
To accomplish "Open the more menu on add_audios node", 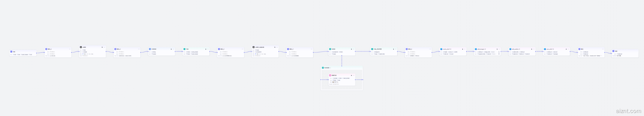I will (x=534, y=49).
